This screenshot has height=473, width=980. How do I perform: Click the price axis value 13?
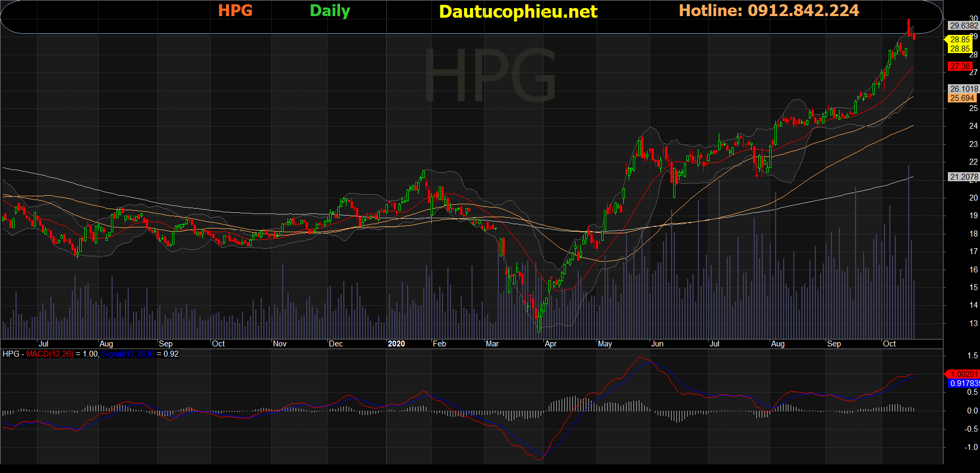[974, 323]
